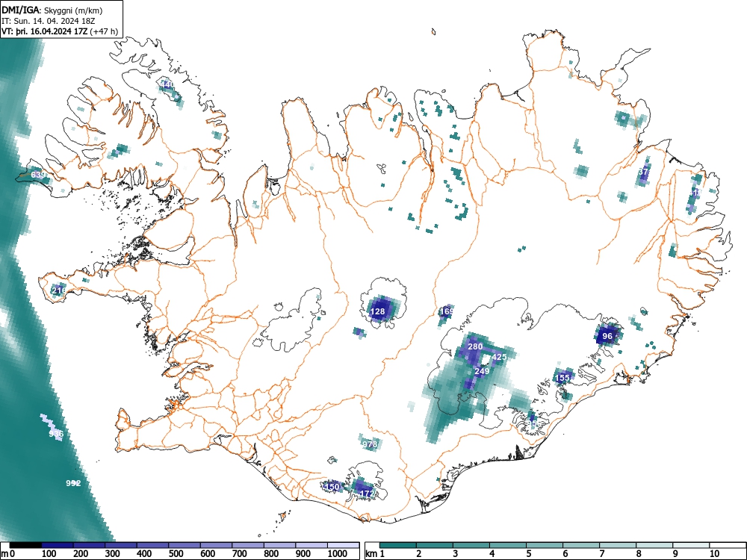
Task: Select the 639 label in the Westfjords
Action: click(x=39, y=175)
